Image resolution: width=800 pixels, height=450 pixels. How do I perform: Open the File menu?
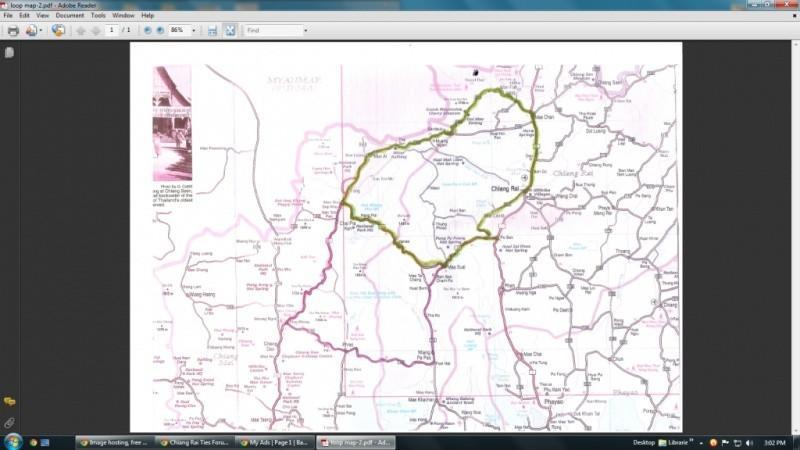tap(8, 15)
